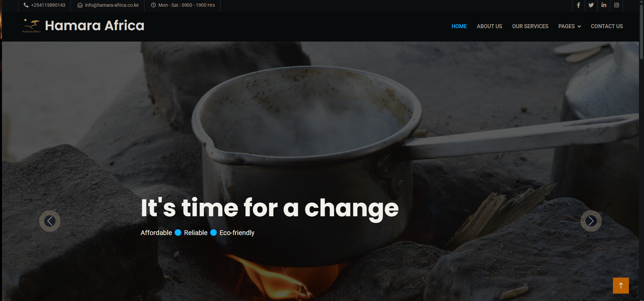Open the About Us page
This screenshot has height=301, width=644.
[489, 26]
